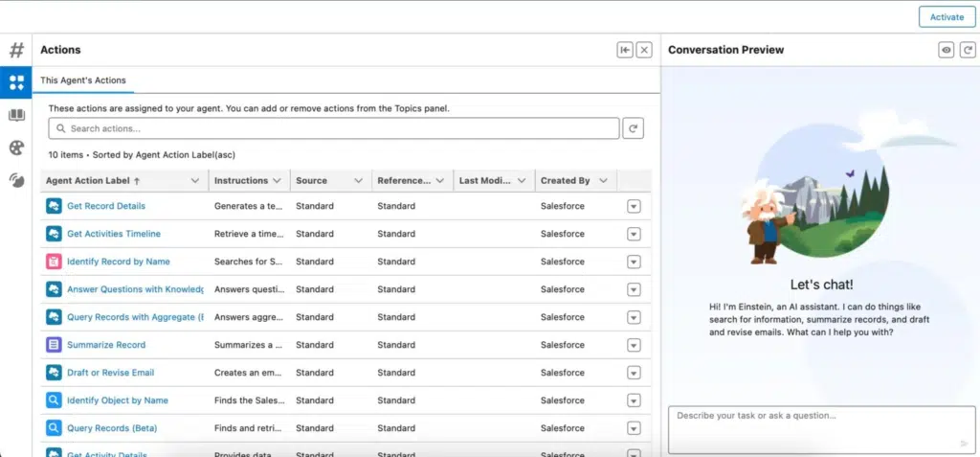Image resolution: width=980 pixels, height=457 pixels.
Task: Collapse the Actions panel with arrow icon
Action: [624, 50]
